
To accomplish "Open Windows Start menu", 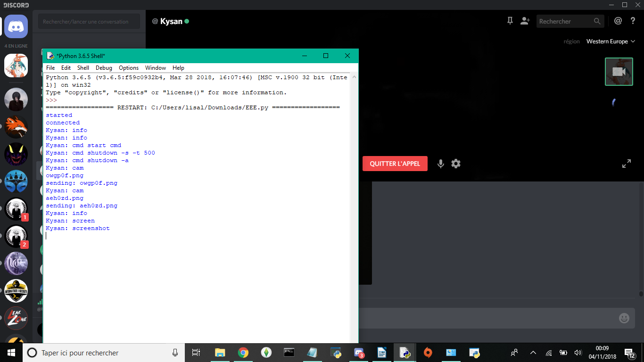I will [x=11, y=353].
